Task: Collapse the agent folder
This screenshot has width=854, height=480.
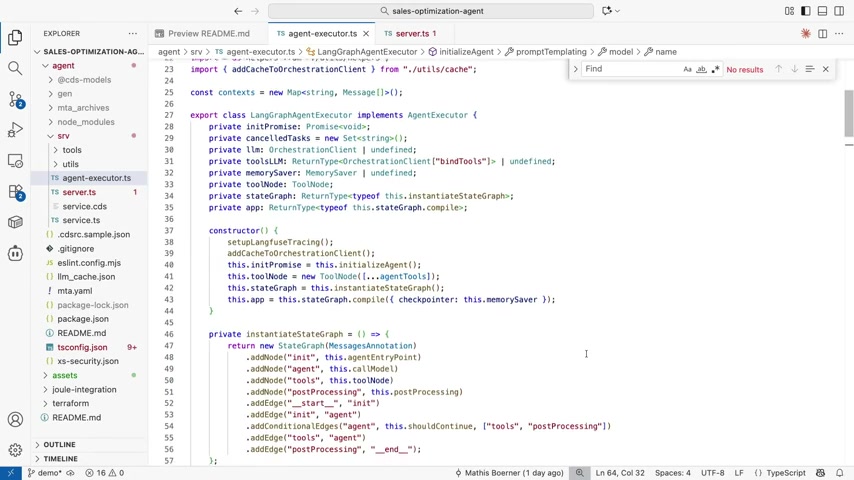Action: point(89,65)
